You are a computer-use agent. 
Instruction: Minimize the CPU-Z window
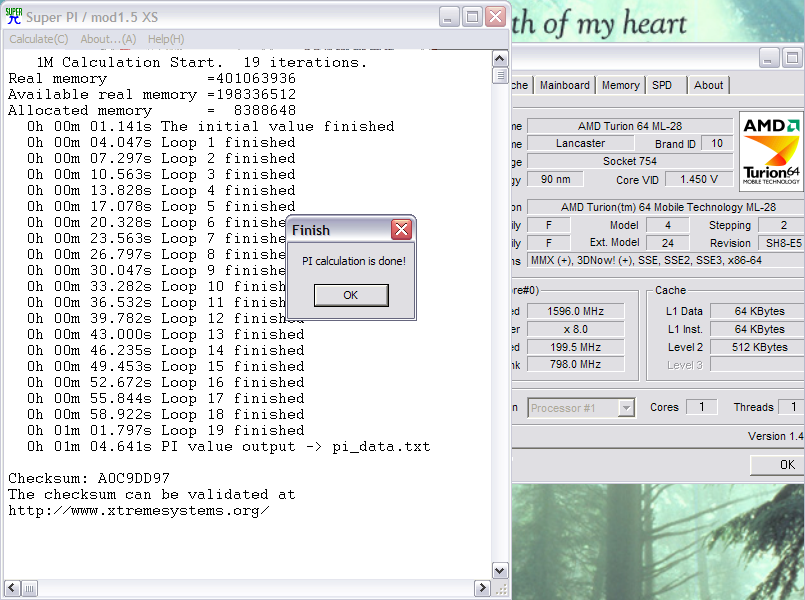768,58
